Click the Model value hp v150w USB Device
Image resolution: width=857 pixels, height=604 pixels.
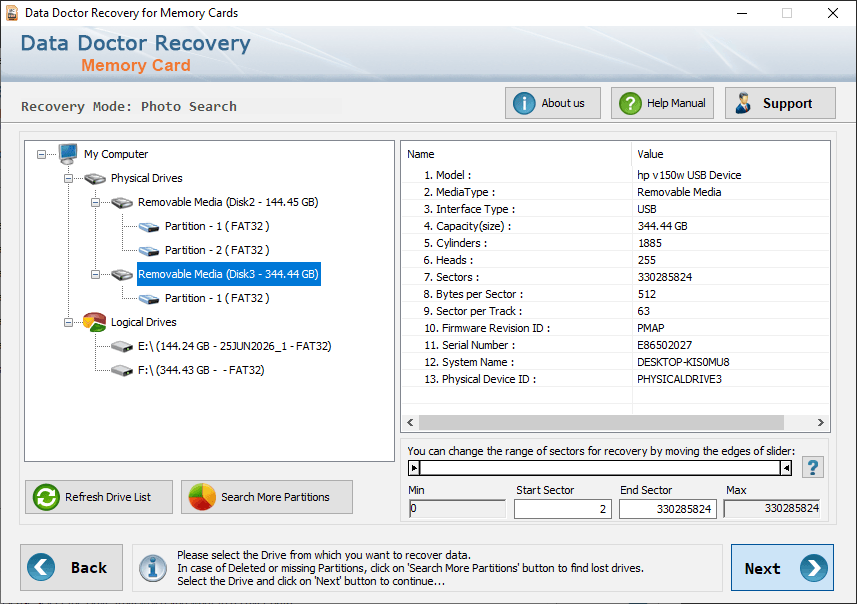689,175
